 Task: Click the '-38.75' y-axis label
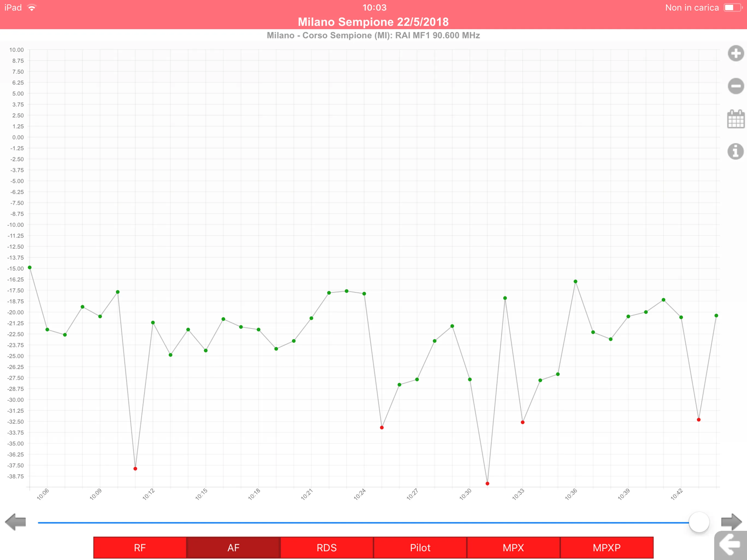[x=15, y=476]
